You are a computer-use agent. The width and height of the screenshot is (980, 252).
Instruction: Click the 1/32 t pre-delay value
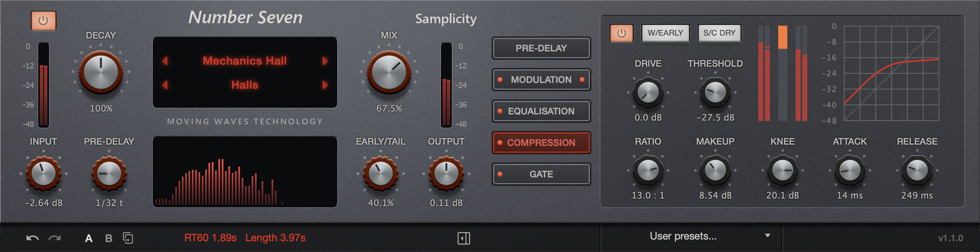point(109,203)
